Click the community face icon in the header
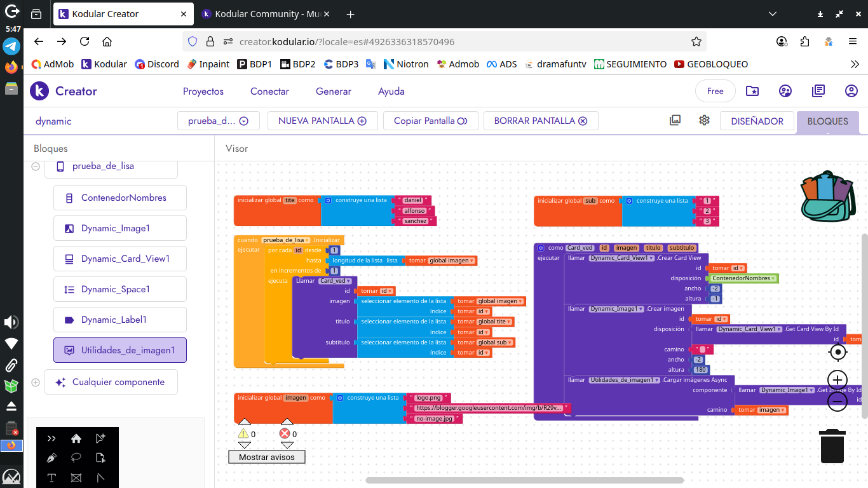 coord(785,91)
